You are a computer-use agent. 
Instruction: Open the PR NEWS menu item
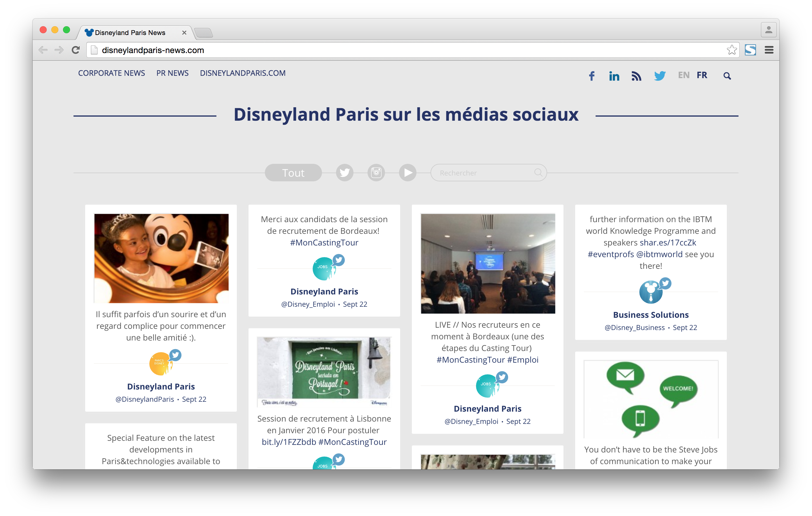point(172,73)
